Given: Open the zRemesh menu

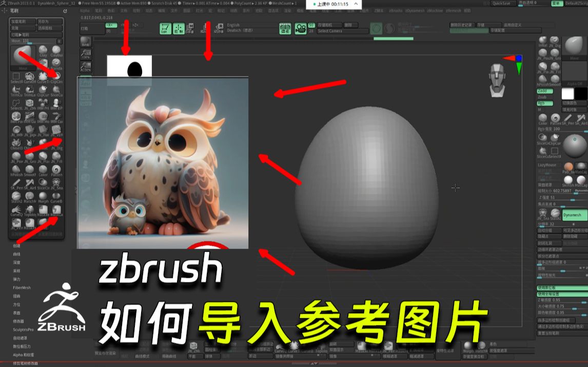Looking at the screenshot, I should pyautogui.click(x=454, y=11).
